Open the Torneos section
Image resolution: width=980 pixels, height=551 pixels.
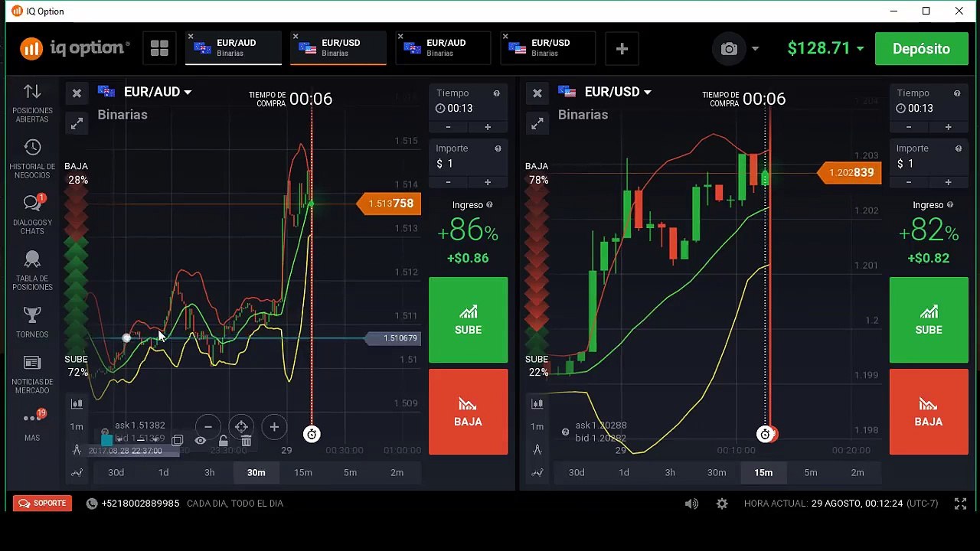(x=32, y=322)
